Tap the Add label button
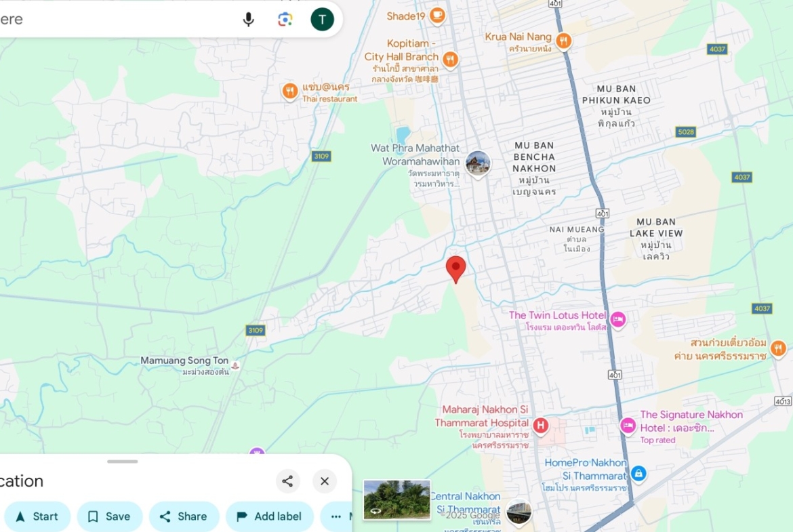The image size is (793, 532). tap(270, 516)
